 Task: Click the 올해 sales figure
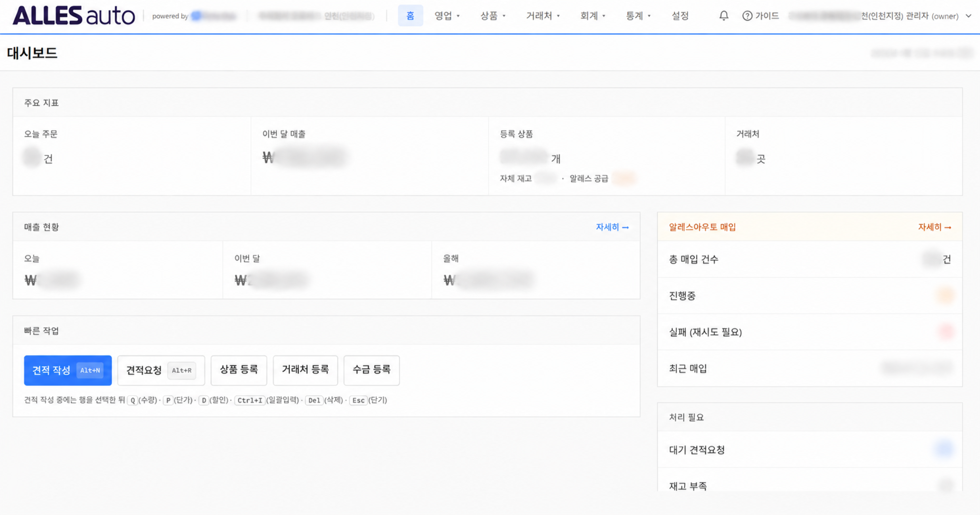pyautogui.click(x=489, y=280)
